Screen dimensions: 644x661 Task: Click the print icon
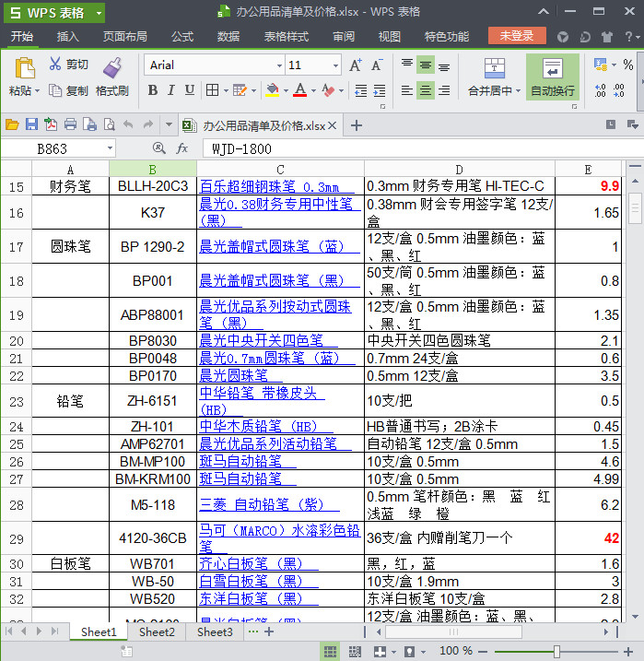(x=70, y=124)
